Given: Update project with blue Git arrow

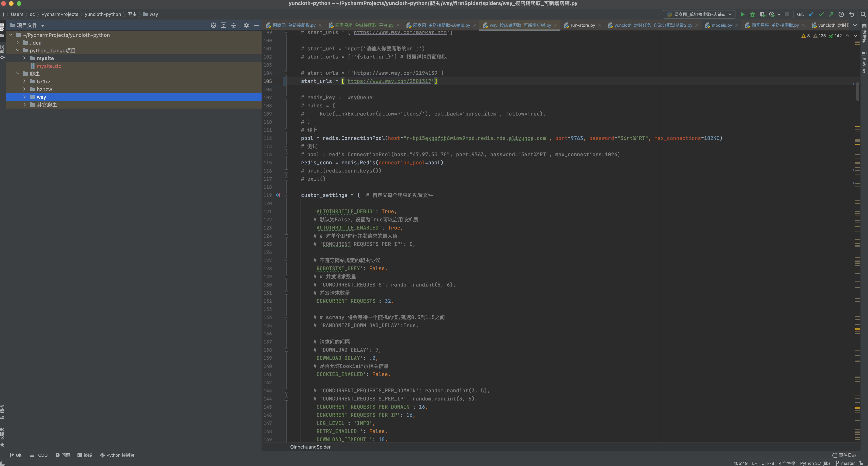Looking at the screenshot, I should click(811, 15).
